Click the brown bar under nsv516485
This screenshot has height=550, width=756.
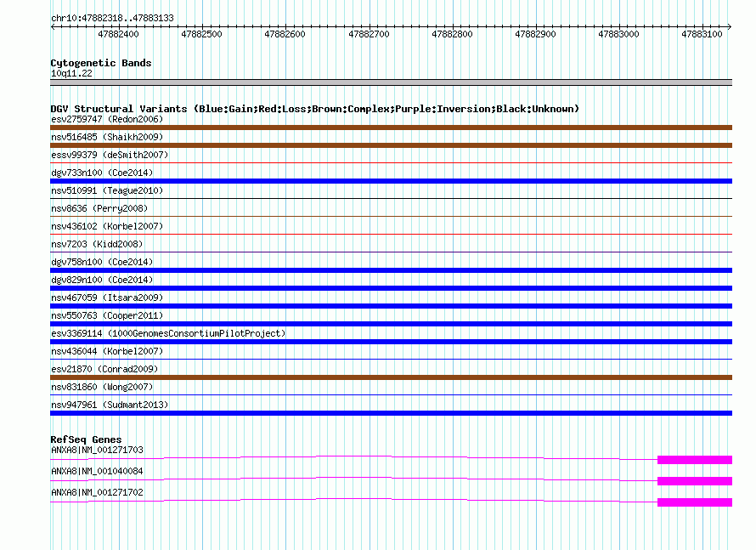[391, 145]
